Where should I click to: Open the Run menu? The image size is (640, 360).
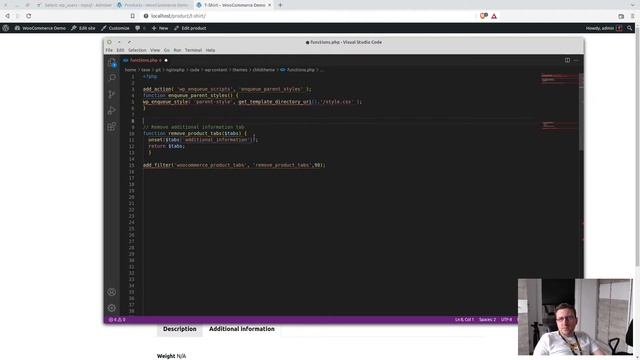pos(177,50)
